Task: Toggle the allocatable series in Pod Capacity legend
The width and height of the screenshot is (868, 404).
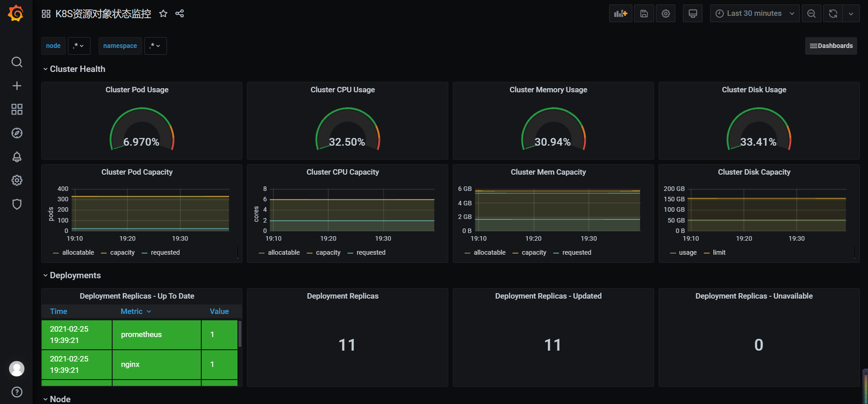Action: coord(78,252)
